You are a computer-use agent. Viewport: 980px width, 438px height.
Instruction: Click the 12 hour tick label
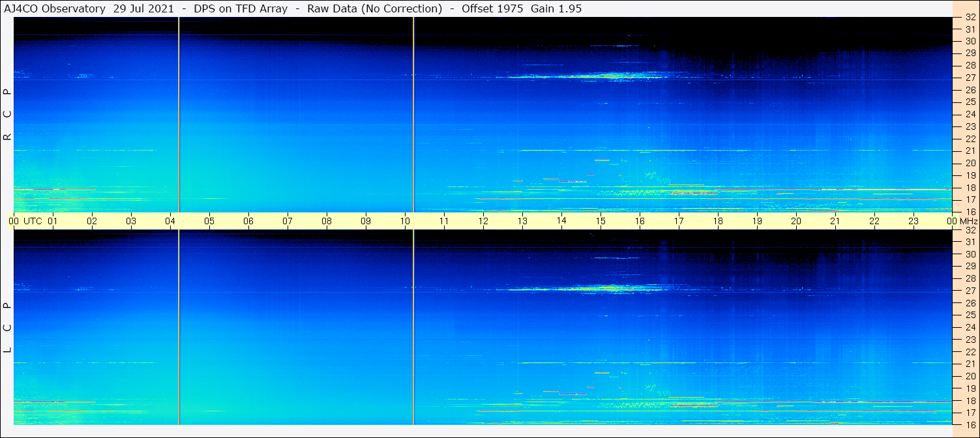pos(483,221)
